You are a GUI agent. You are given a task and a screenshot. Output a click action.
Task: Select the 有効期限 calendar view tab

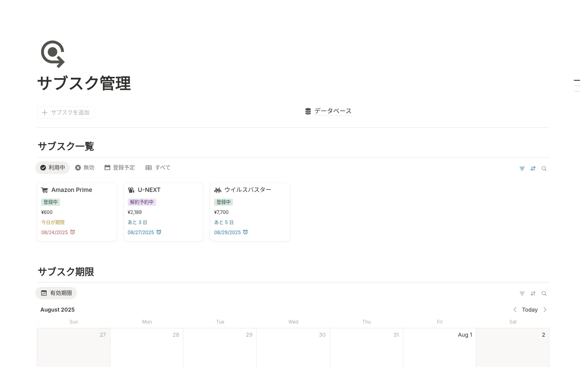[56, 293]
